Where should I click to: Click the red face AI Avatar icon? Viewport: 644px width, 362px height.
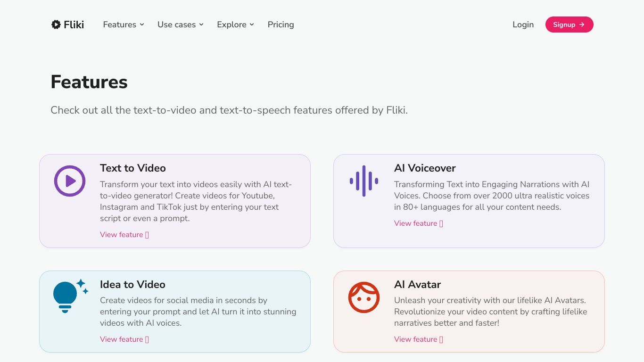364,297
